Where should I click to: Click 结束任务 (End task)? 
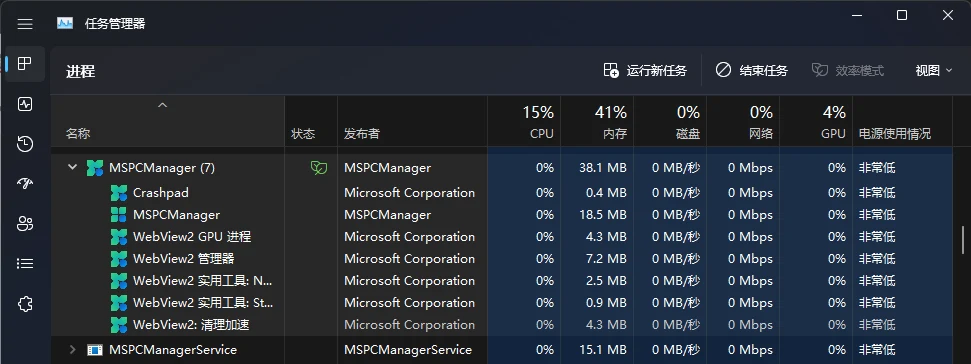click(752, 71)
